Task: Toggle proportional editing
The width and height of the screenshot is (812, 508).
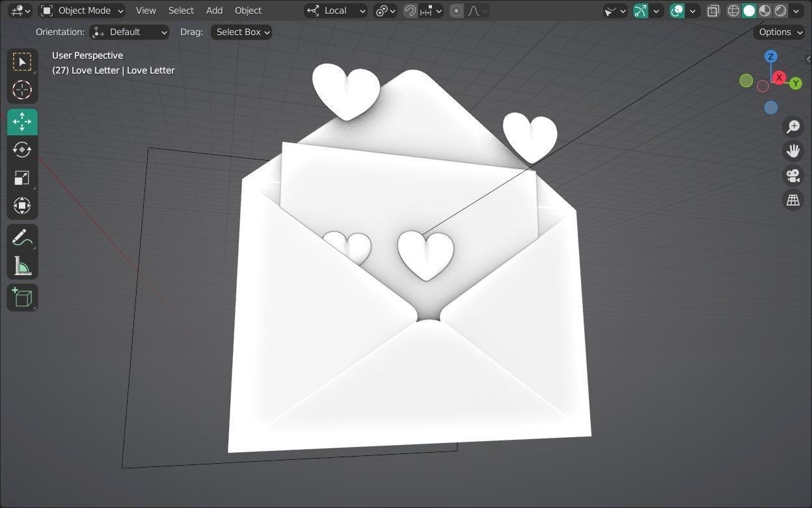Action: click(x=457, y=10)
